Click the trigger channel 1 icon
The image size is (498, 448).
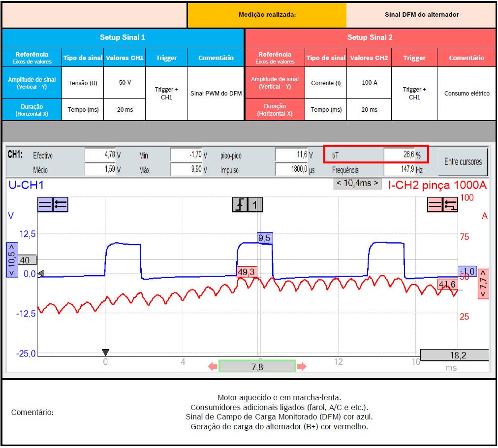(255, 205)
